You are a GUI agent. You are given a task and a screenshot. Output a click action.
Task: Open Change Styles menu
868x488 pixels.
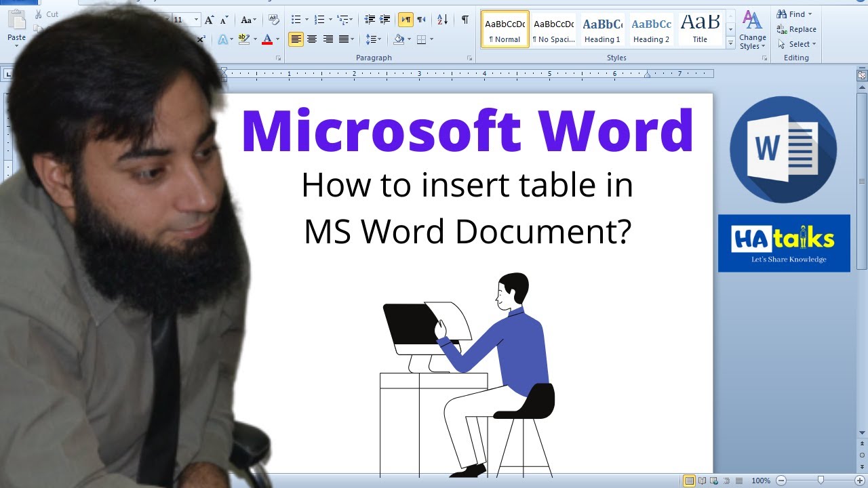752,30
